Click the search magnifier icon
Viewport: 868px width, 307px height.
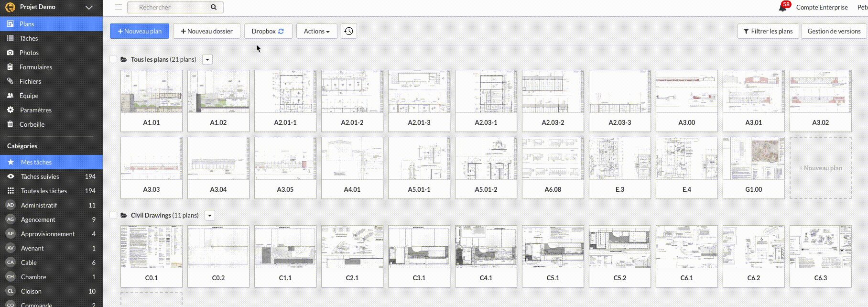point(214,7)
